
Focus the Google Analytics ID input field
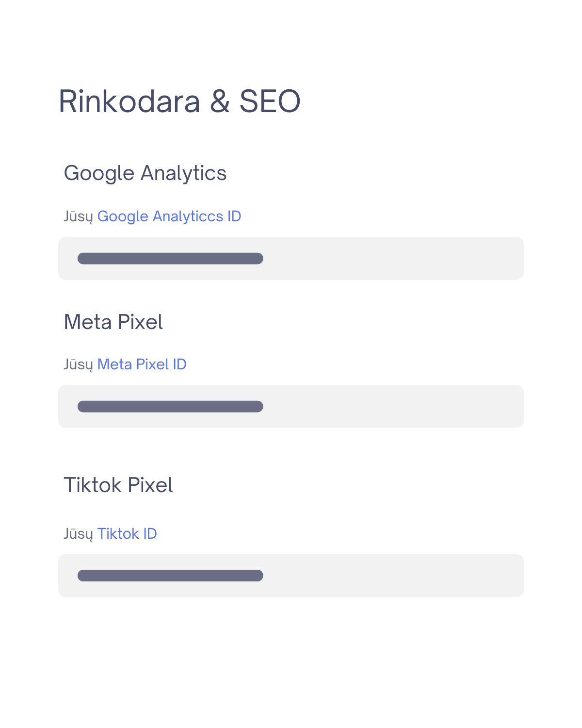[291, 258]
